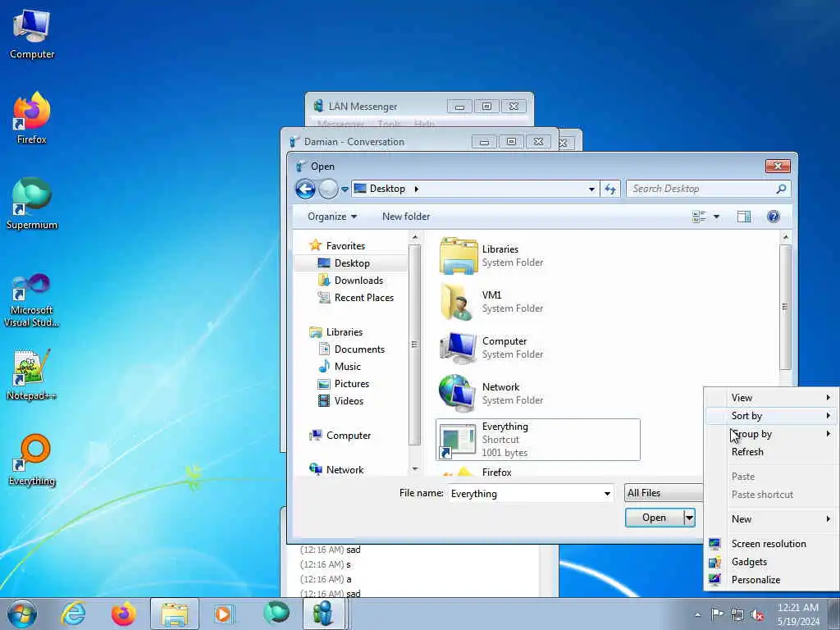Select Desktop under Favorites in navigation pane
The width and height of the screenshot is (840, 630).
pyautogui.click(x=351, y=263)
